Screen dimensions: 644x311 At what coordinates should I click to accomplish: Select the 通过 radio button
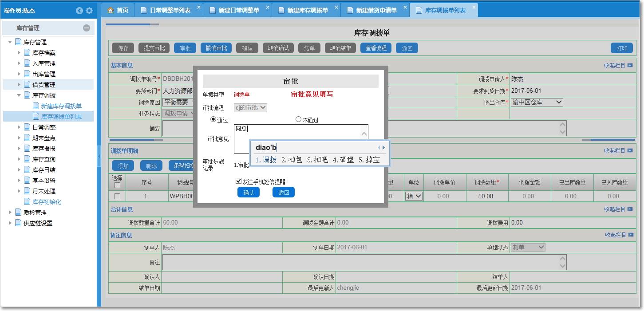(x=213, y=119)
